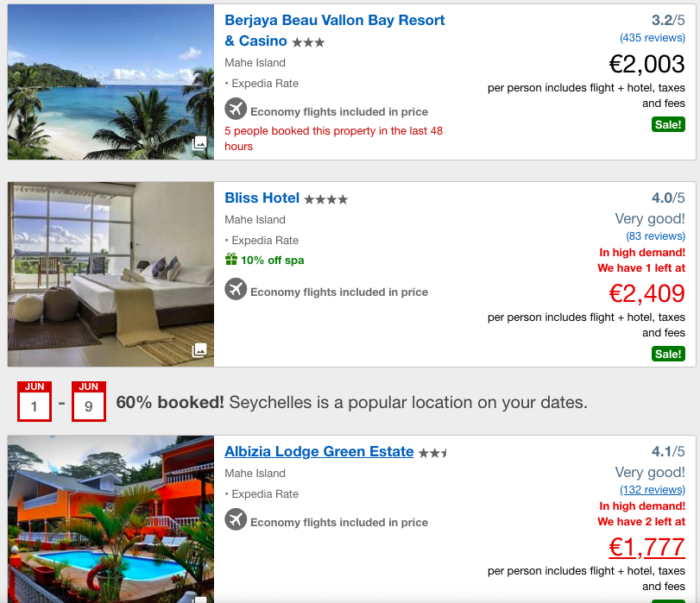The height and width of the screenshot is (603, 700).
Task: Open the Albizia Lodge pool thumbnail photo
Action: point(110,519)
